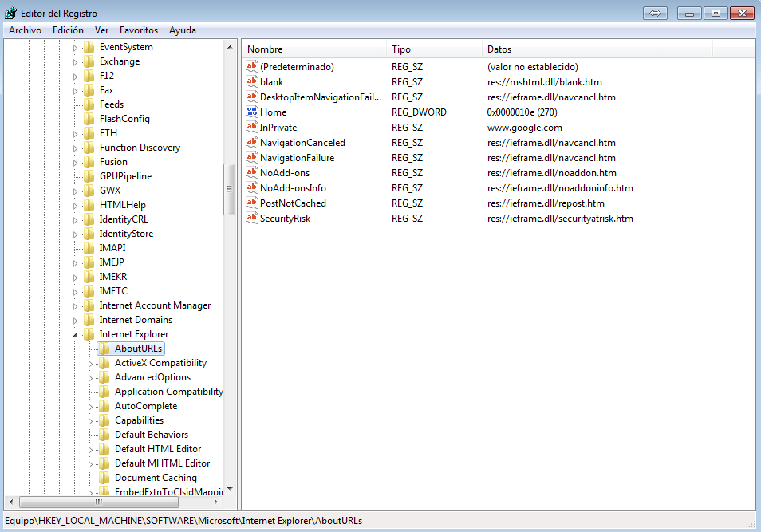This screenshot has width=761, height=532.
Task: Click the icon of DesktopItemNavigationFail... value
Action: coord(251,96)
